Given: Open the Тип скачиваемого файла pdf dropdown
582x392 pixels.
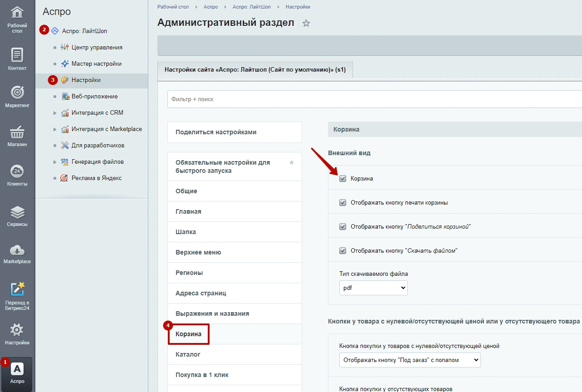Looking at the screenshot, I should 373,288.
